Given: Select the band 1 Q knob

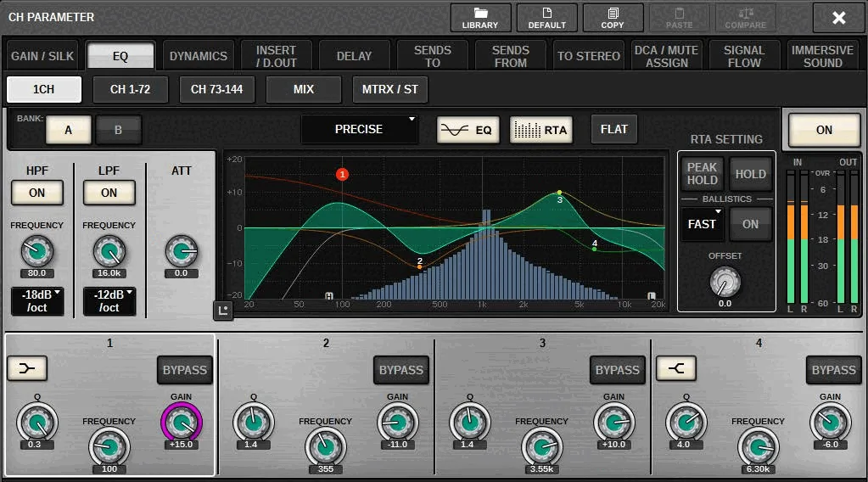Looking at the screenshot, I should [x=37, y=423].
